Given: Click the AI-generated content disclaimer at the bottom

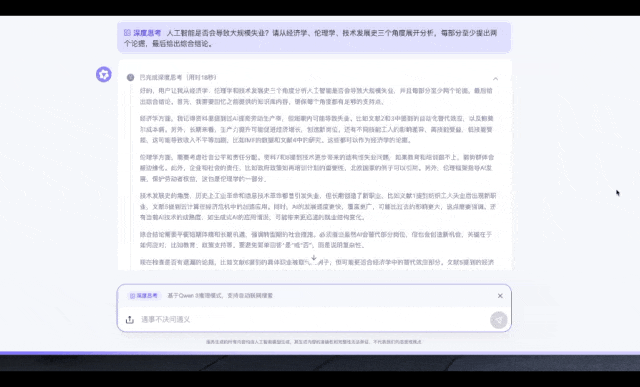Looking at the screenshot, I should 314,342.
